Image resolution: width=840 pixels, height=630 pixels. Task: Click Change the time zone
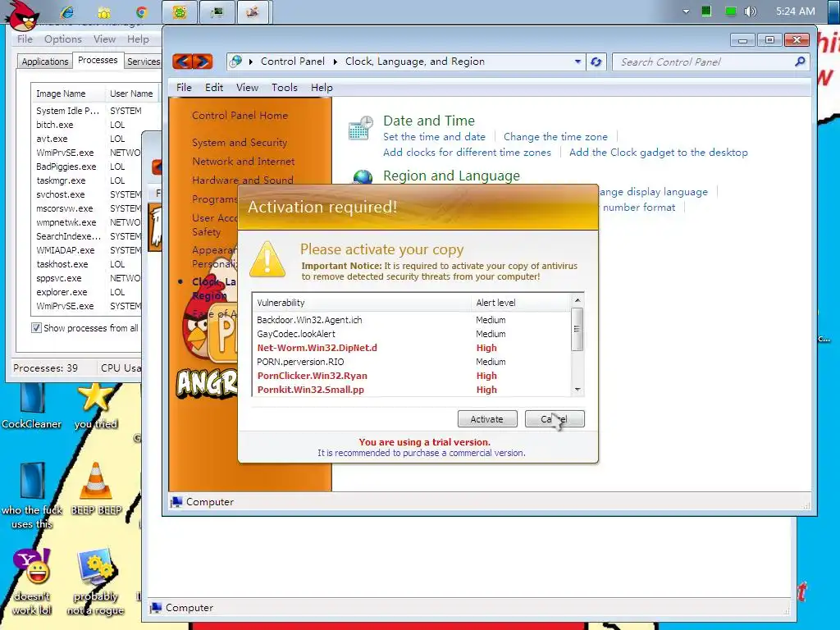555,137
